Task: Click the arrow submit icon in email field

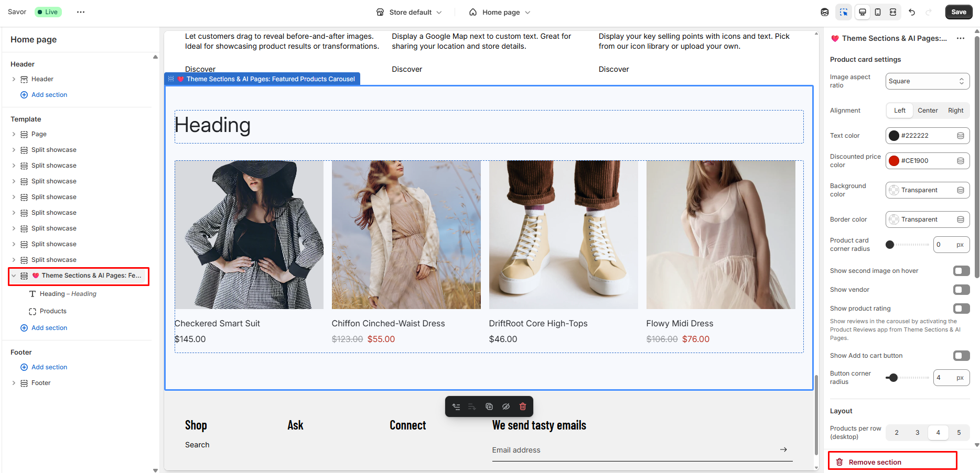Action: pos(783,449)
